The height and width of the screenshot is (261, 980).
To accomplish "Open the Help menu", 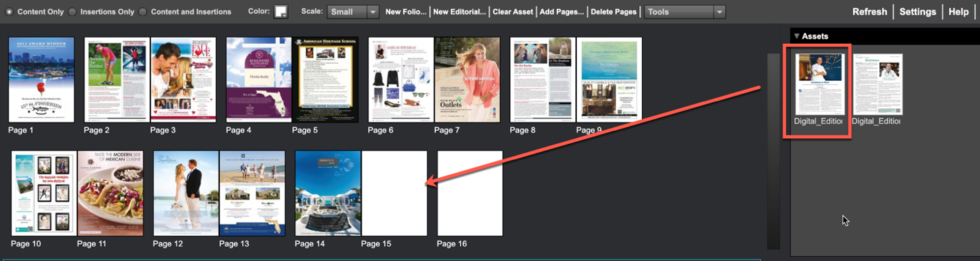I will [959, 12].
